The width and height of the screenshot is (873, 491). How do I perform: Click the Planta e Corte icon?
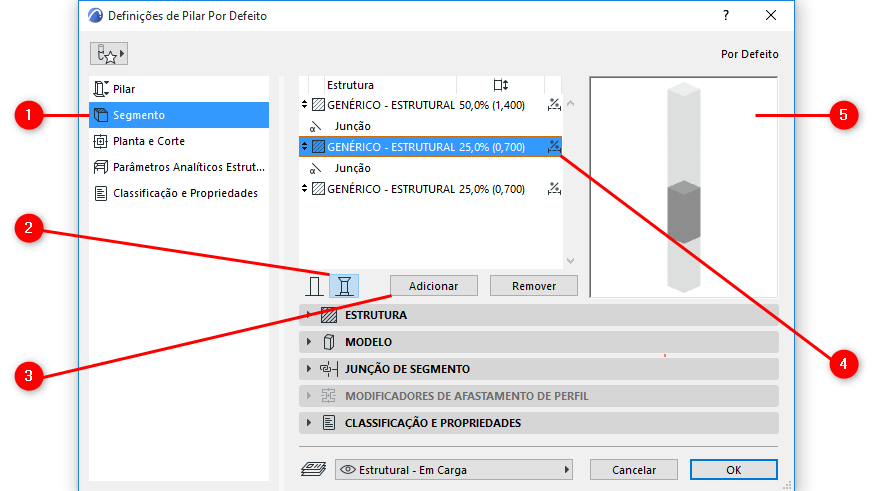point(101,141)
